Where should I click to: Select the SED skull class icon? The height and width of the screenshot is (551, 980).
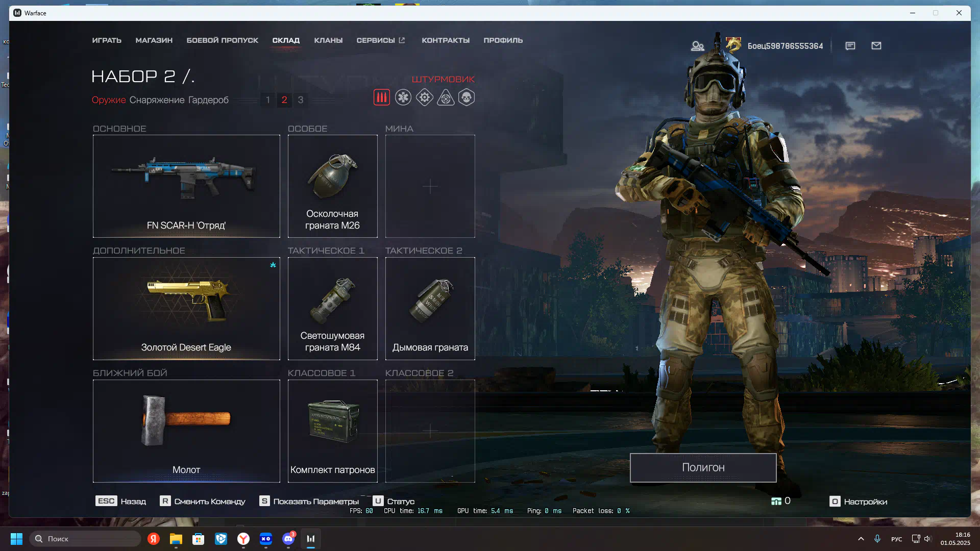(x=467, y=97)
